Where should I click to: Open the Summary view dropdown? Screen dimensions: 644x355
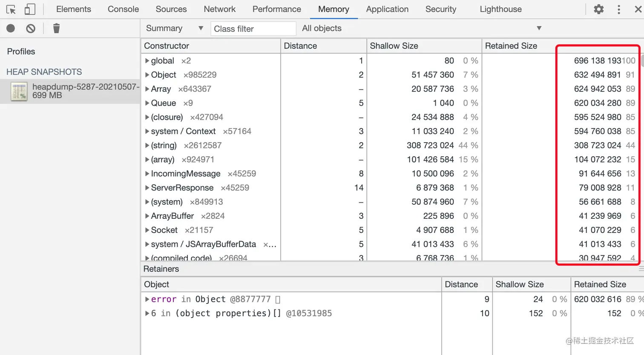175,28
